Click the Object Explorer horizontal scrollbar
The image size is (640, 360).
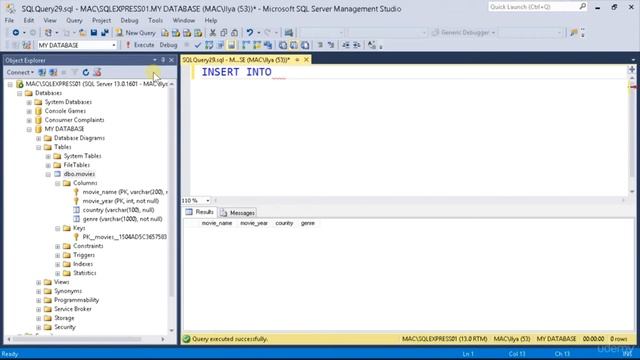tap(77, 339)
